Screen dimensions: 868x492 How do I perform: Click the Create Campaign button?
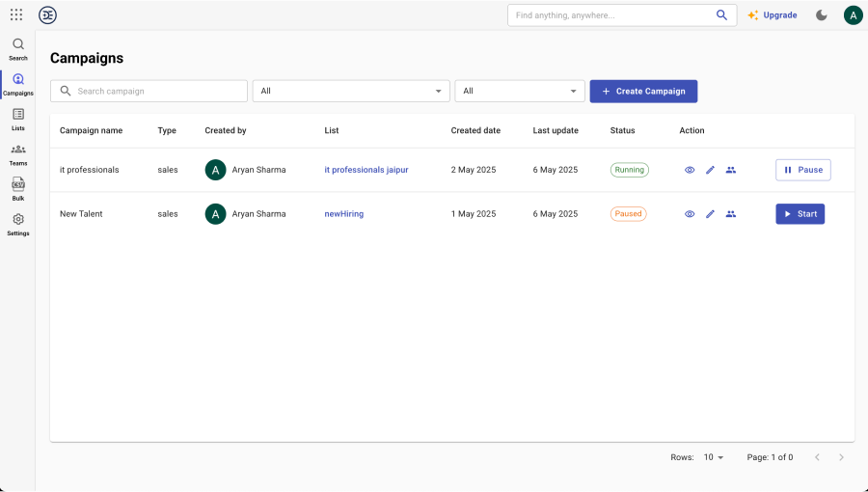pos(643,92)
